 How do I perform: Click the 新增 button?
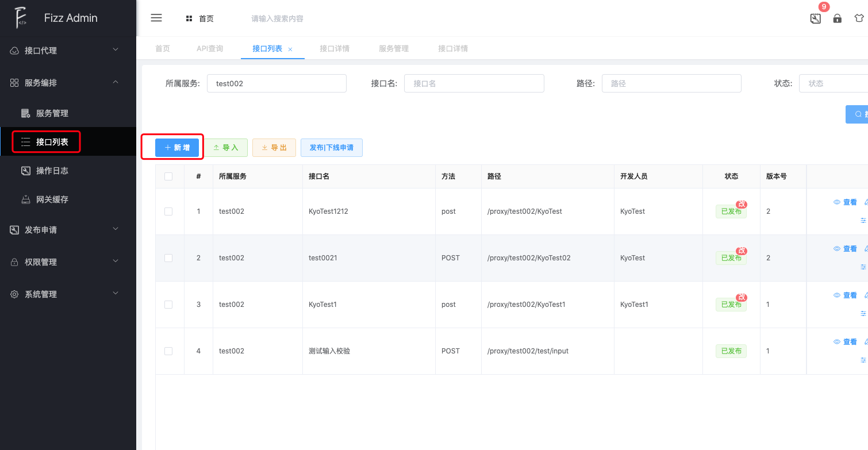tap(177, 148)
